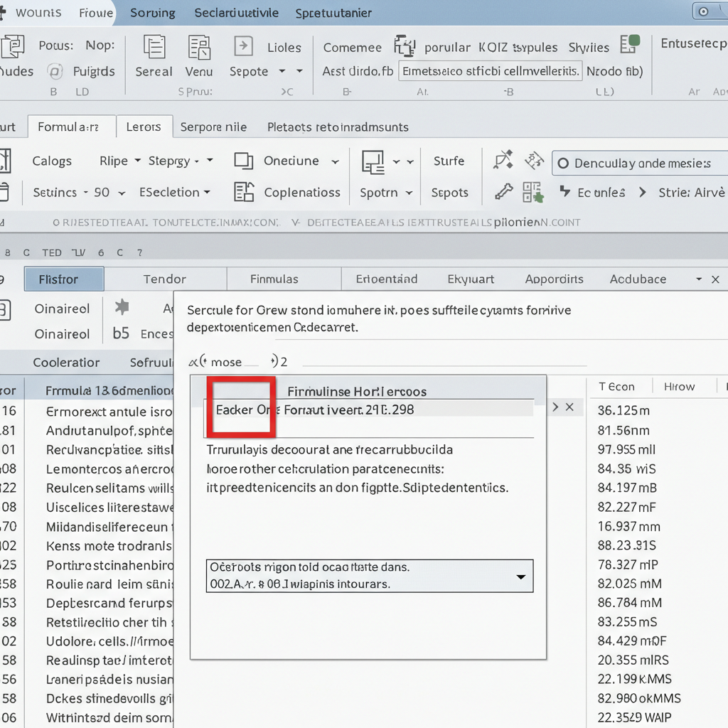Switch to the Froure tab
The height and width of the screenshot is (728, 728).
pos(96,13)
